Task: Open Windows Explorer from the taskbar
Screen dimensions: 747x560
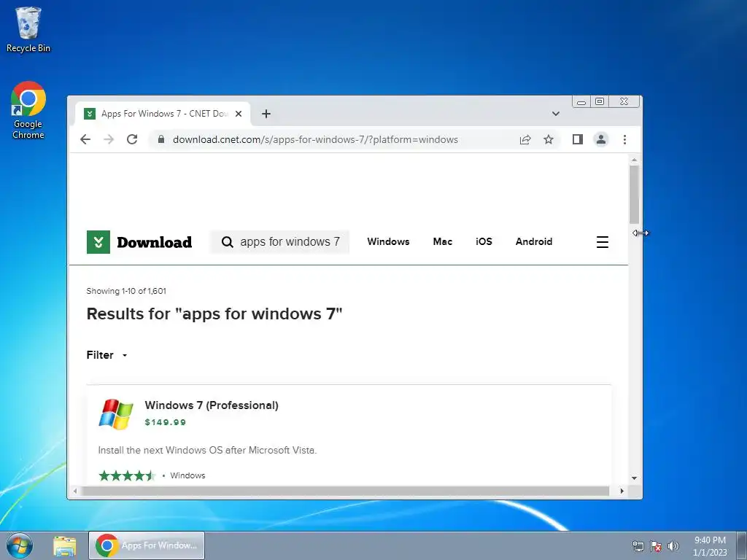Action: tap(65, 545)
